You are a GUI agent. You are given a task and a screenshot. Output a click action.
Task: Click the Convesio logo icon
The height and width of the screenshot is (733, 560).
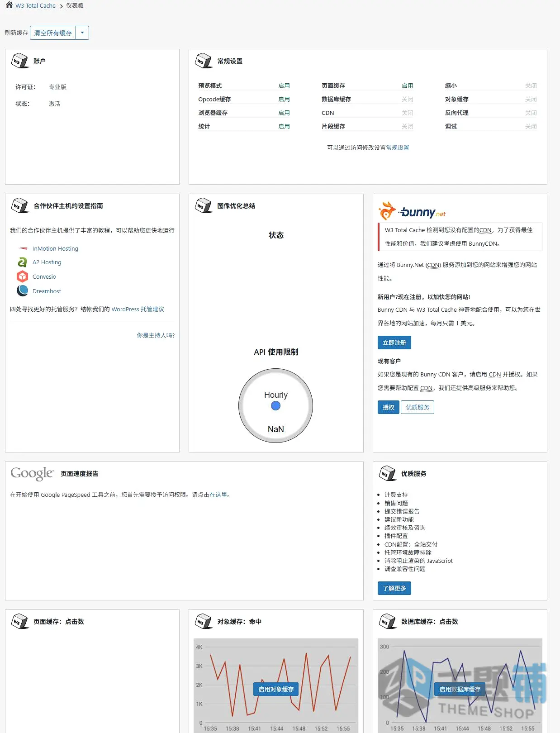(22, 276)
